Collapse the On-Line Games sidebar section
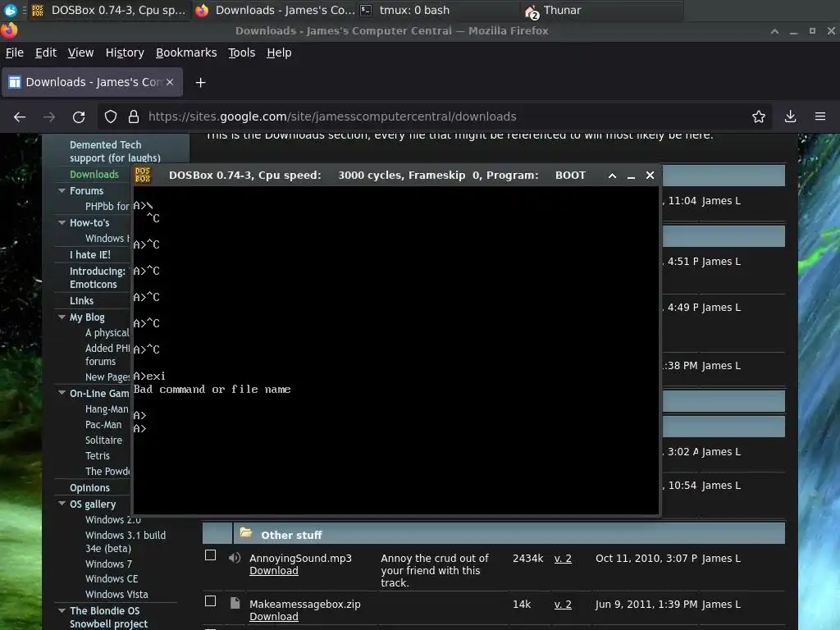This screenshot has height=630, width=840. pyautogui.click(x=62, y=393)
